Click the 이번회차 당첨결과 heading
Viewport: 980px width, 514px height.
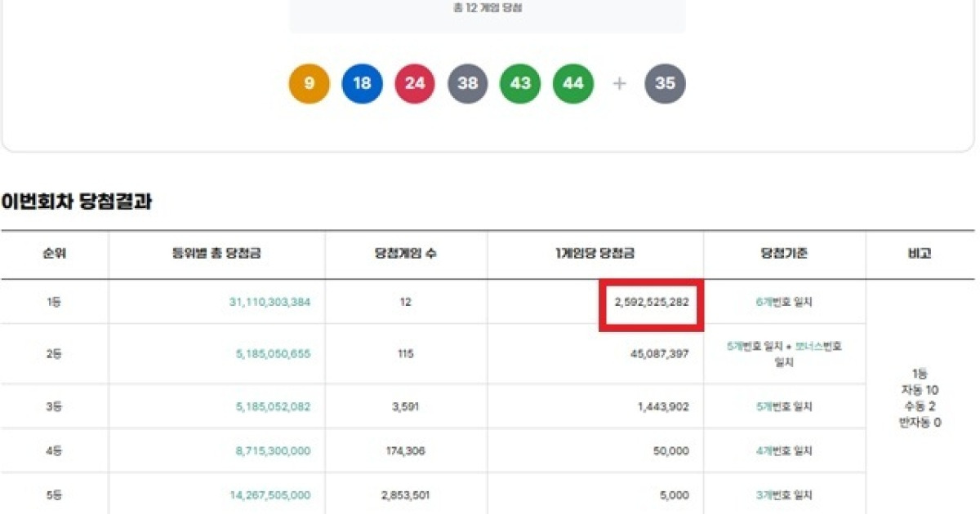coord(77,202)
